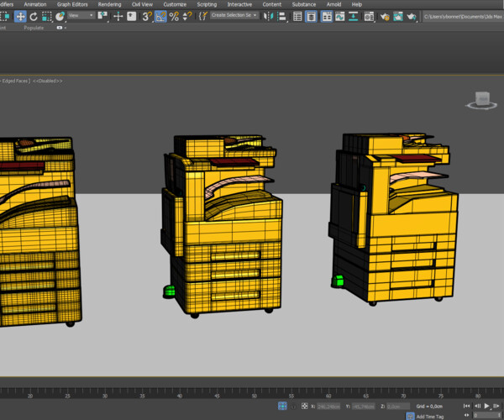Toggle Select and Manipulate crosshair icon

118,17
